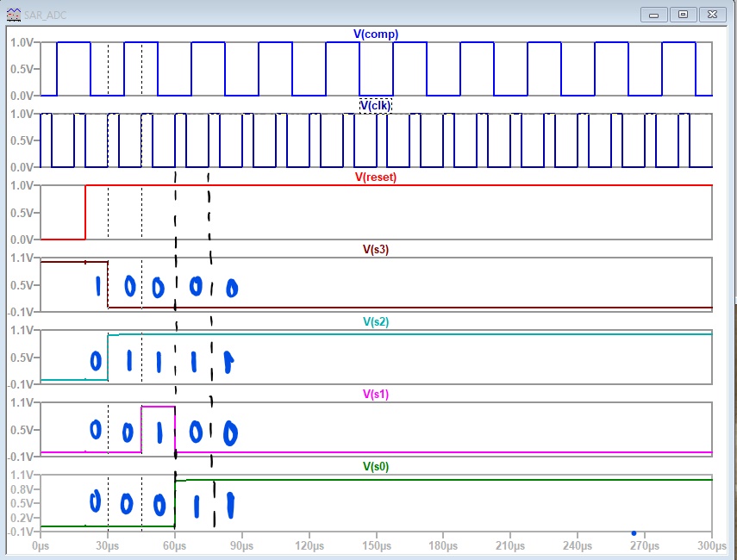Click the blue dot near 270µs
The height and width of the screenshot is (560, 737).
click(634, 533)
